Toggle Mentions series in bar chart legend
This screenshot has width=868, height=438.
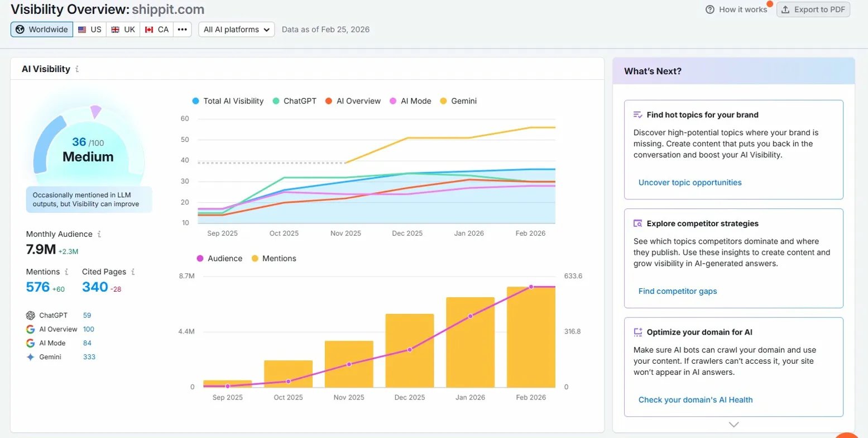pos(274,259)
